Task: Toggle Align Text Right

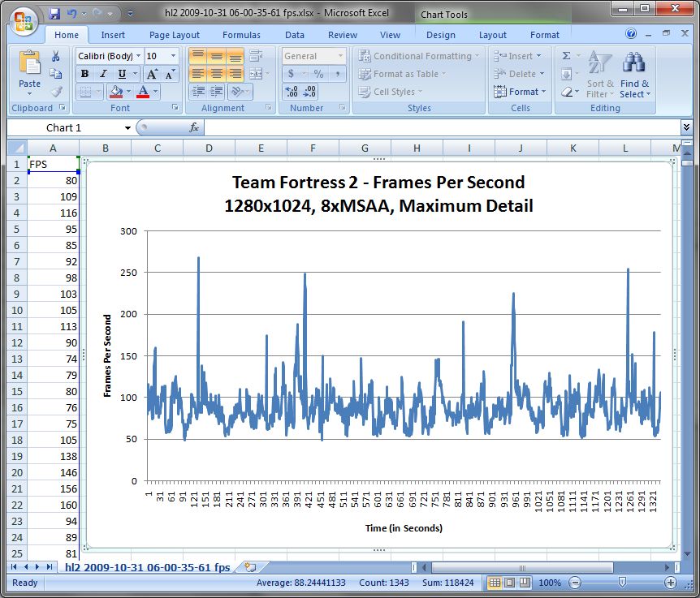Action: (x=235, y=74)
